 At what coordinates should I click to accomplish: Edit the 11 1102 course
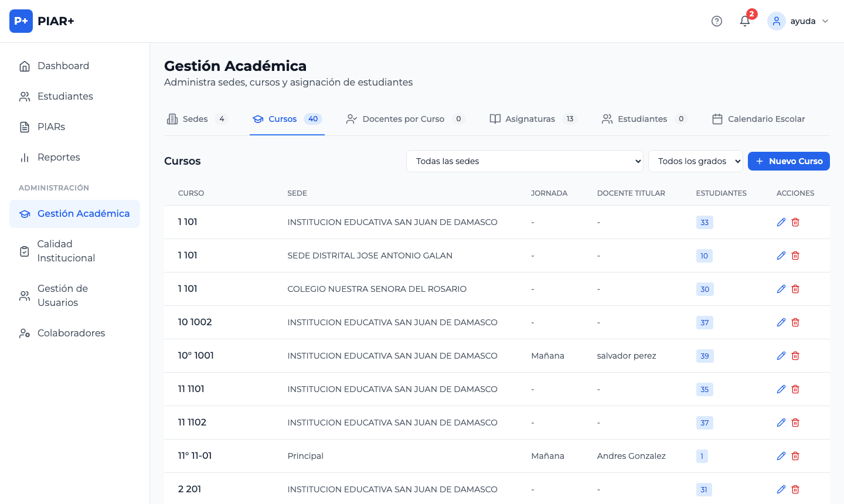click(x=781, y=423)
